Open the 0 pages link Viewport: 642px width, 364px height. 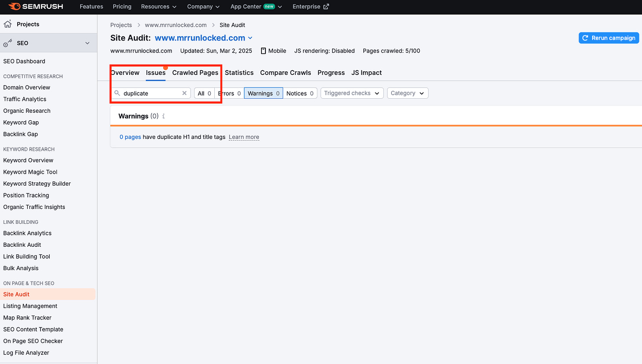130,137
